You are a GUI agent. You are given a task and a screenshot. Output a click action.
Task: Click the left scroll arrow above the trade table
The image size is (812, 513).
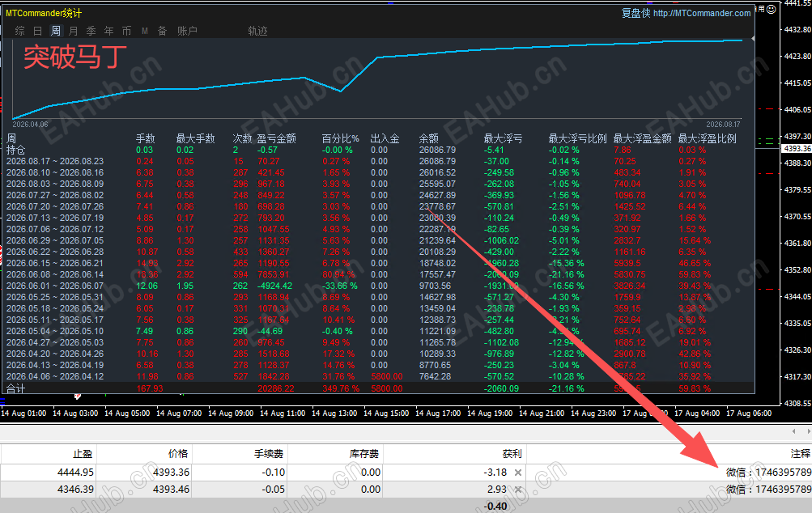pos(793,430)
